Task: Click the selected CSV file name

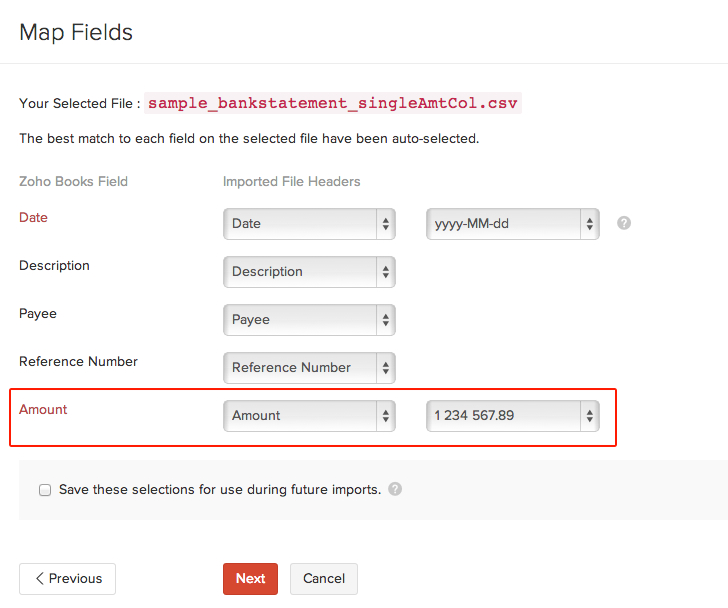Action: (x=334, y=103)
